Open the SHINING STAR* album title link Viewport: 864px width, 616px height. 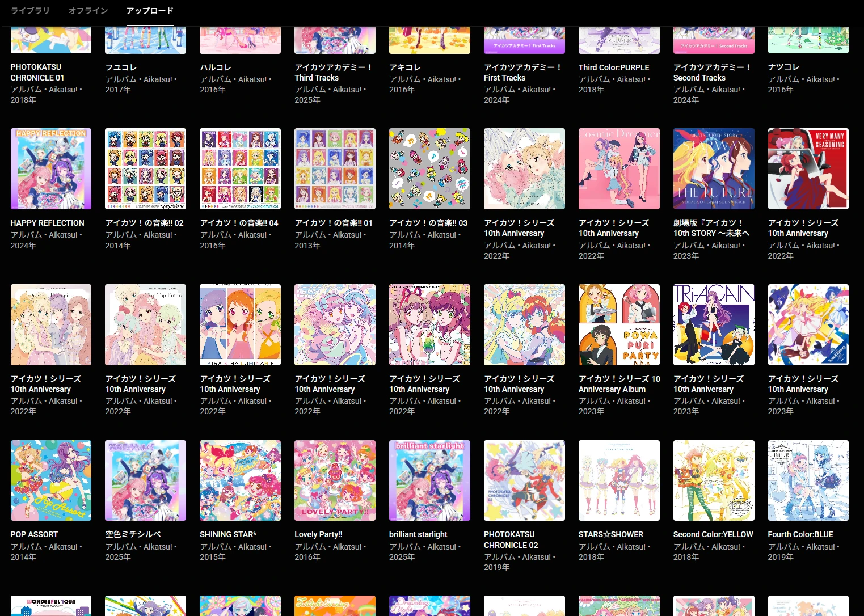(x=228, y=534)
